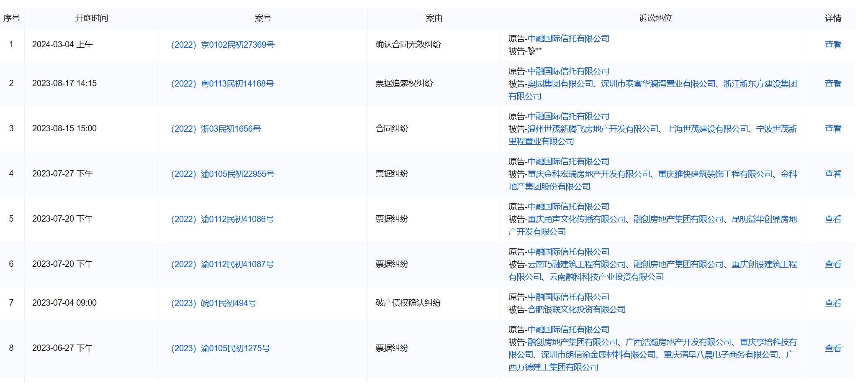
Task: Select the cause 确认合同无效纠纷
Action: tap(408, 44)
